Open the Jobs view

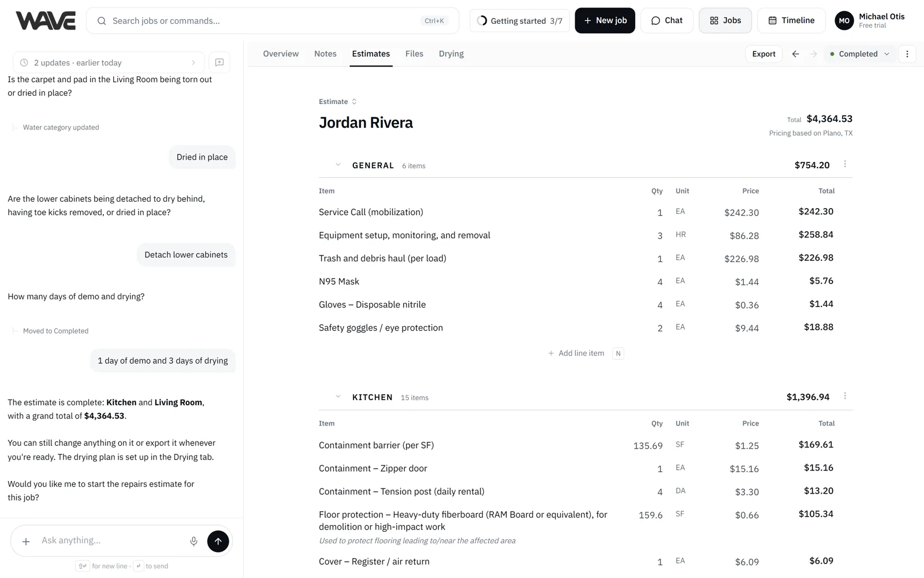[x=725, y=21]
